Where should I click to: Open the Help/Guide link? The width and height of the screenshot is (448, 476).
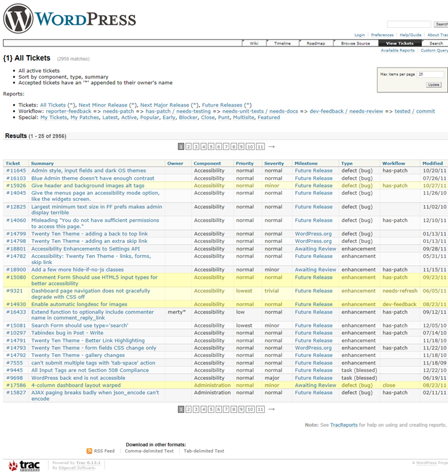(410, 35)
